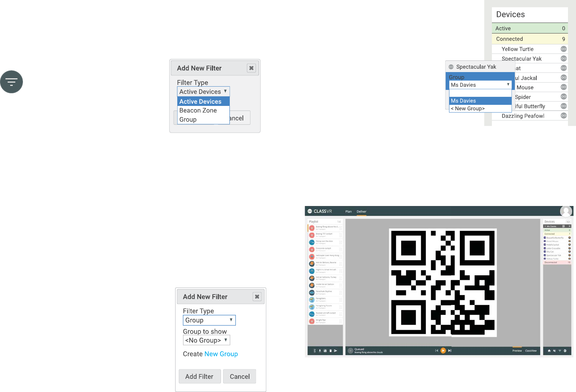Screen dimensions: 576x392
Task: Click the ClassVR logo
Action: [320, 211]
